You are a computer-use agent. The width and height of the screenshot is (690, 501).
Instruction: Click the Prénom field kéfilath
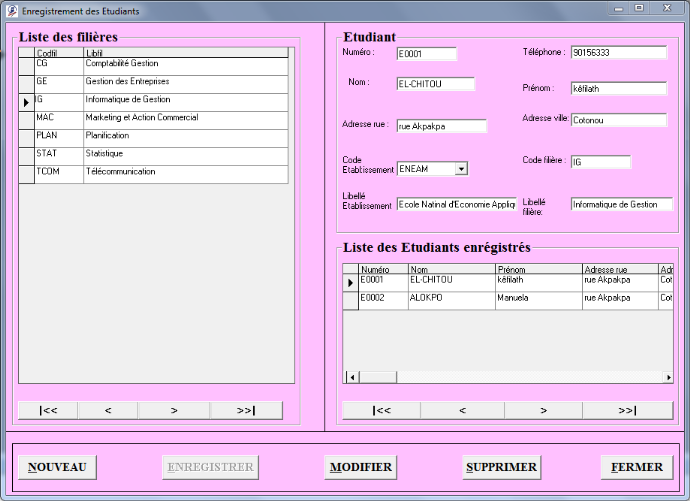[619, 88]
